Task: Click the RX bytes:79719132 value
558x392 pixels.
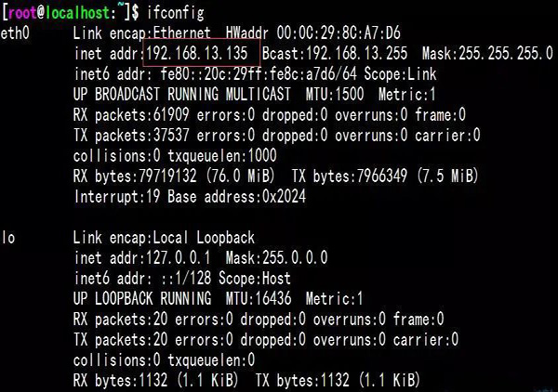Action: 135,176
